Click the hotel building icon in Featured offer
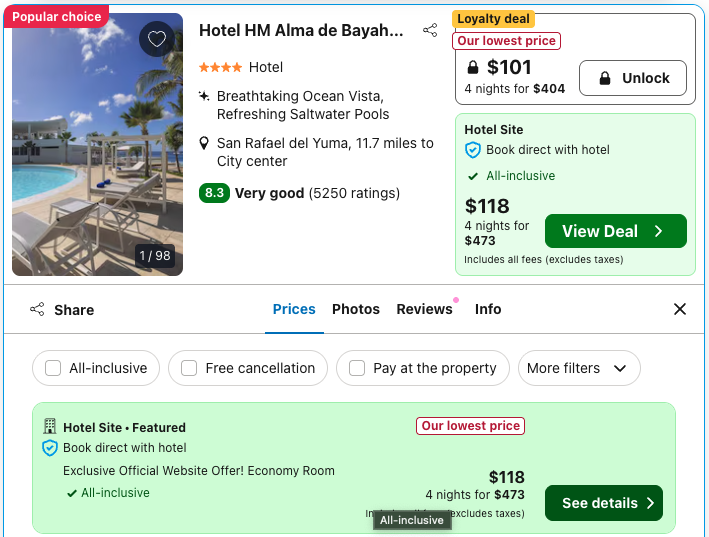Screen dimensions: 709x537 50,427
